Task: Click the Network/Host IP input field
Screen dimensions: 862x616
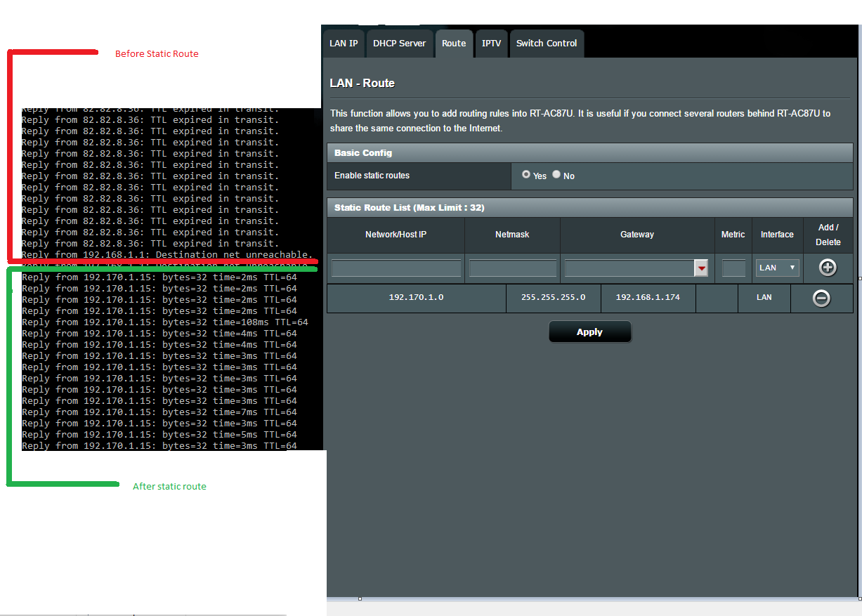Action: point(395,268)
